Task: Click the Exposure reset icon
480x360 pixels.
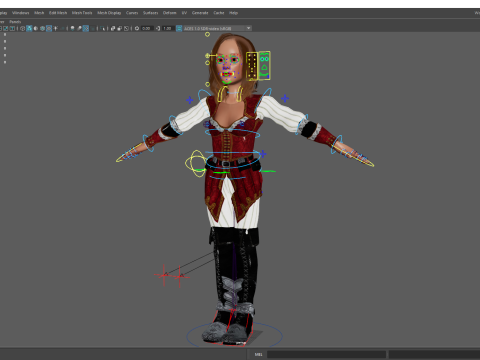Action: tap(137, 28)
